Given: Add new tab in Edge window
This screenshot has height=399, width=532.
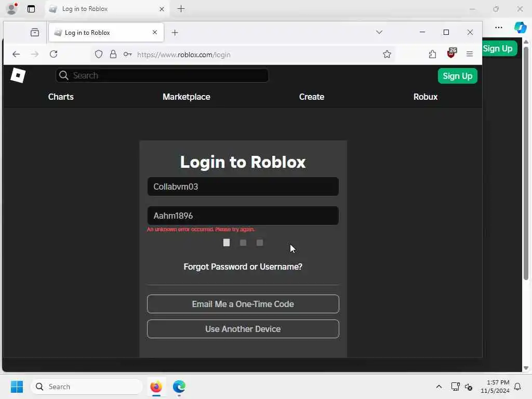Looking at the screenshot, I should pyautogui.click(x=181, y=9).
